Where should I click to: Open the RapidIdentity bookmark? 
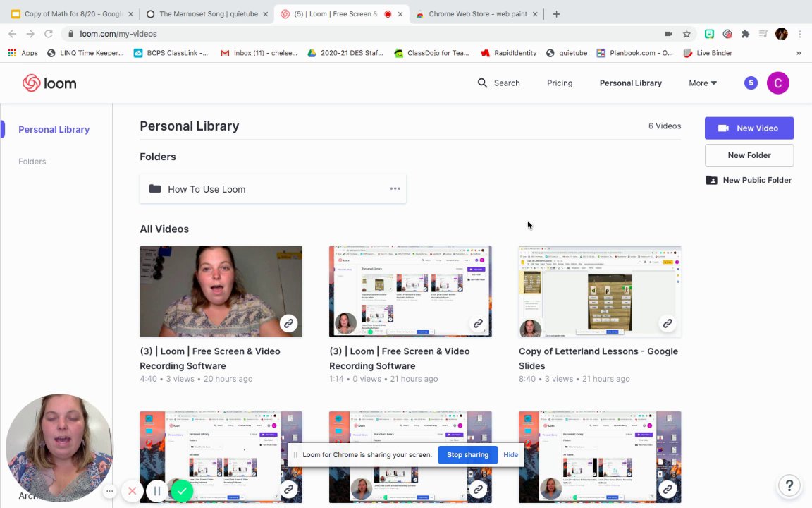pyautogui.click(x=508, y=53)
